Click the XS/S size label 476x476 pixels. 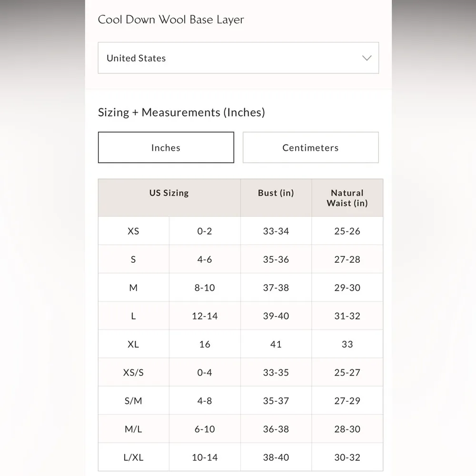(133, 373)
